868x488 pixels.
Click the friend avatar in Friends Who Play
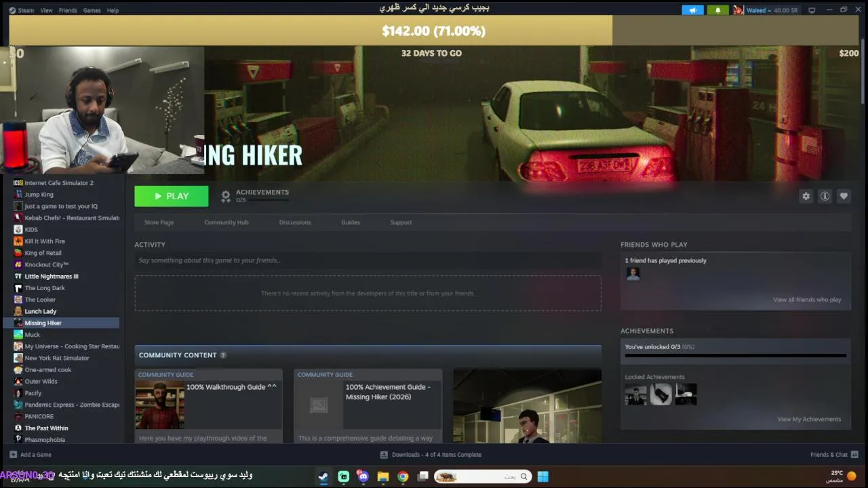click(633, 274)
